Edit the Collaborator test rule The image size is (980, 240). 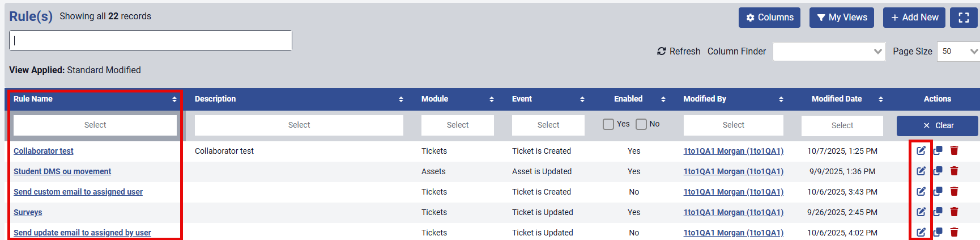[921, 150]
